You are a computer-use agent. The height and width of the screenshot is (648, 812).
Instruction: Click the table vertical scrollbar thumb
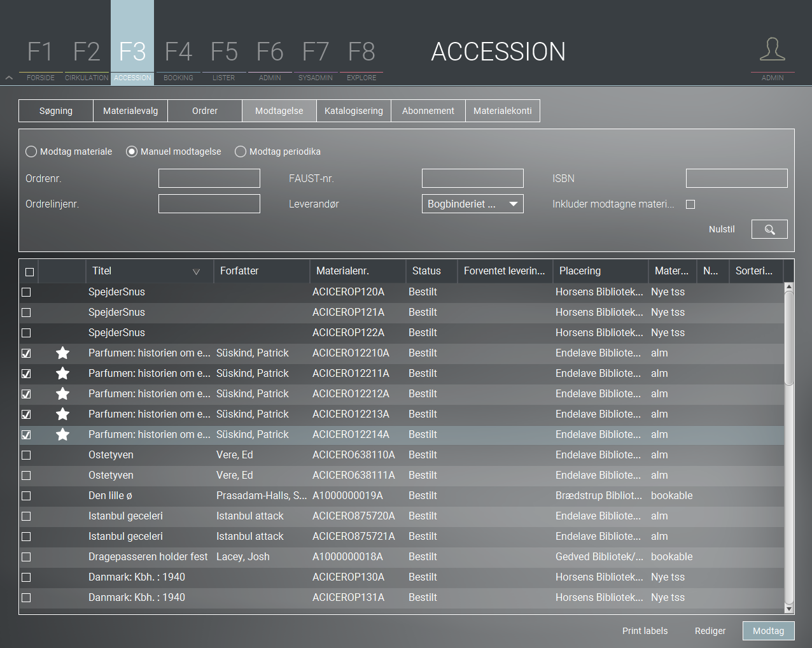click(x=789, y=337)
